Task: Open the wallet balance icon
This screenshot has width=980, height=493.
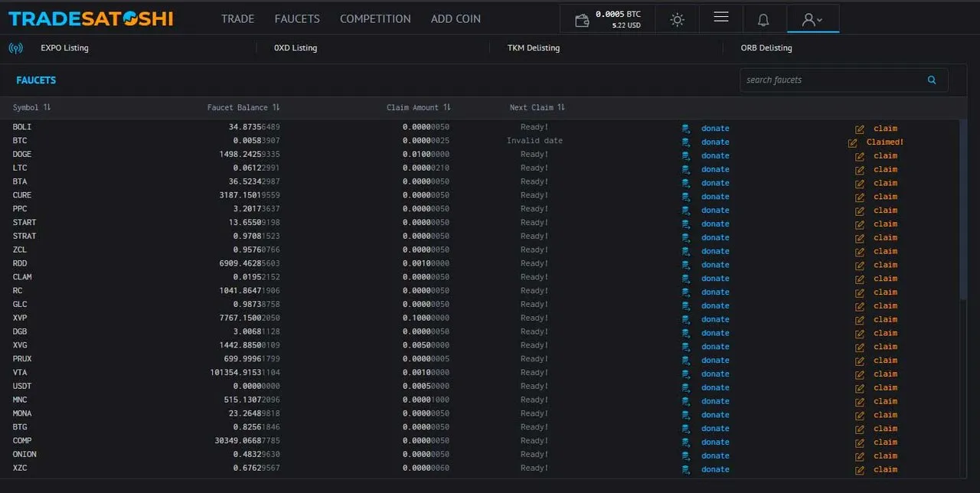Action: pos(582,20)
